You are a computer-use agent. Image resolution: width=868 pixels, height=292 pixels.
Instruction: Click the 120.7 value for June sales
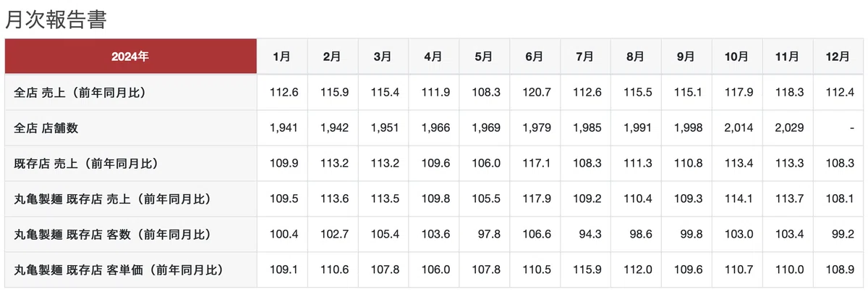(x=537, y=93)
